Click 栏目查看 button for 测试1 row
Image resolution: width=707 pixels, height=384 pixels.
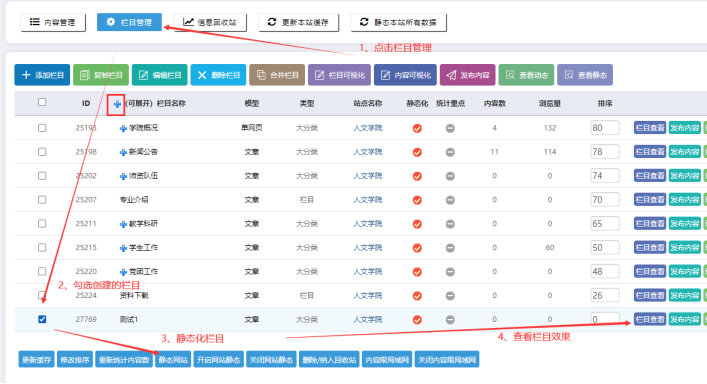(x=650, y=319)
